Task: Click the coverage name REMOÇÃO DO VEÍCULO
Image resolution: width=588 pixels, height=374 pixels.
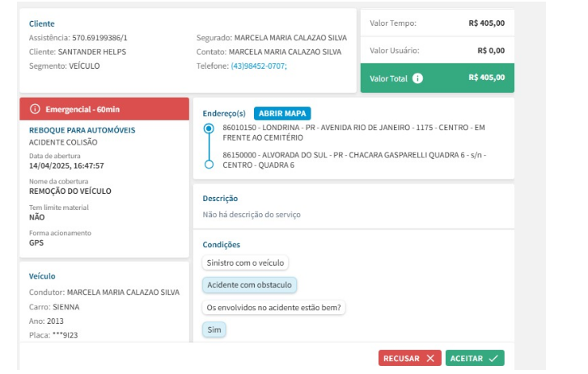Action: click(x=70, y=191)
